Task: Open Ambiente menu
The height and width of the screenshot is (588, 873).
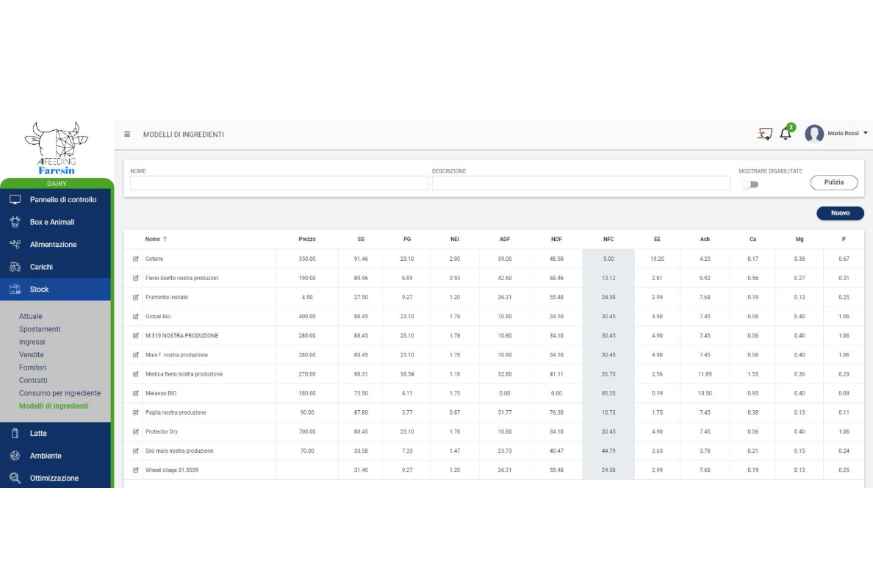Action: click(x=56, y=456)
